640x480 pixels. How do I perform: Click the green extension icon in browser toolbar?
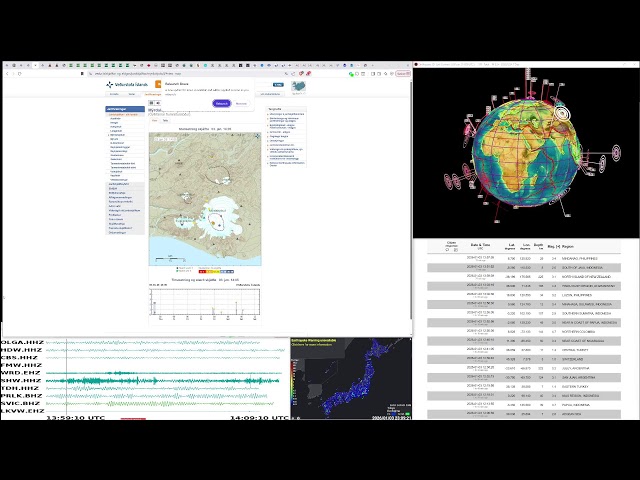[x=351, y=74]
